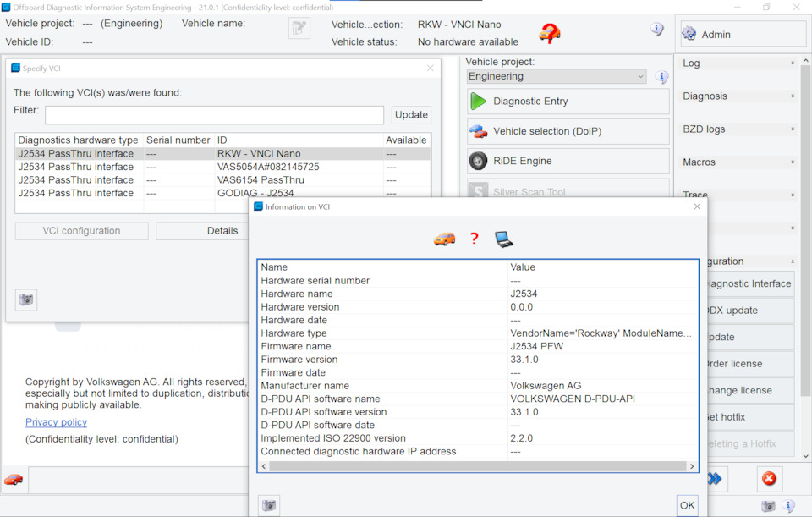812x517 pixels.
Task: Open the info icon next to Engineering dropdown
Action: [661, 77]
